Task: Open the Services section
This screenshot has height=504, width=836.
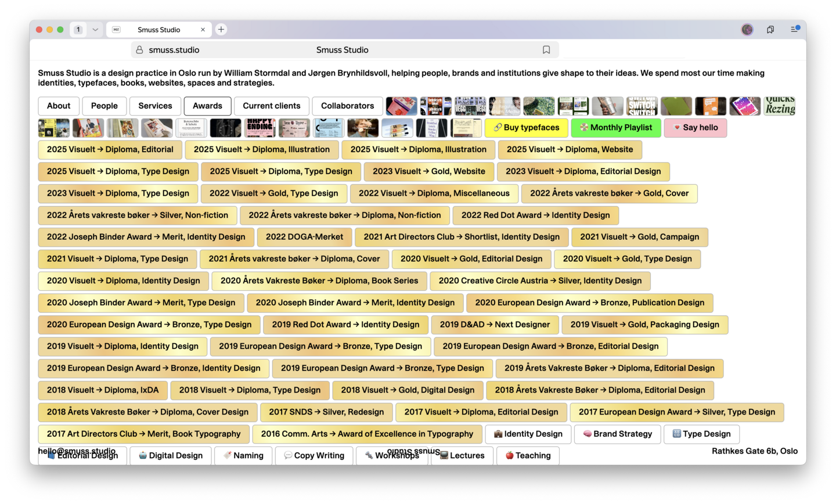Action: (x=155, y=106)
